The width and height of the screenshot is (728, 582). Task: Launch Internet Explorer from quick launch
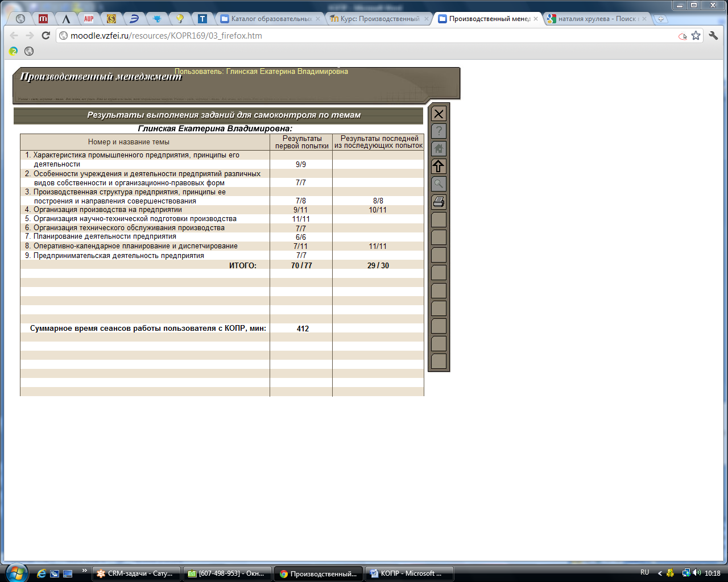pos(41,573)
